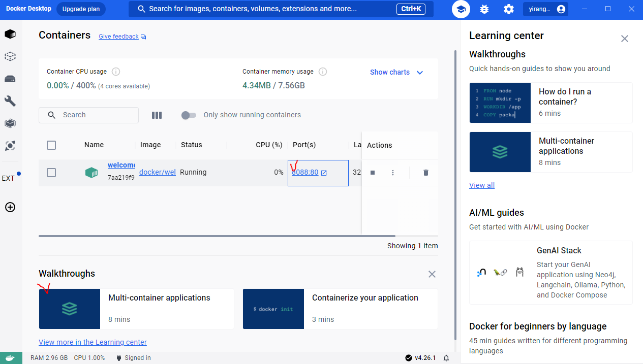Expand Show charts
The height and width of the screenshot is (364, 643).
click(x=396, y=72)
